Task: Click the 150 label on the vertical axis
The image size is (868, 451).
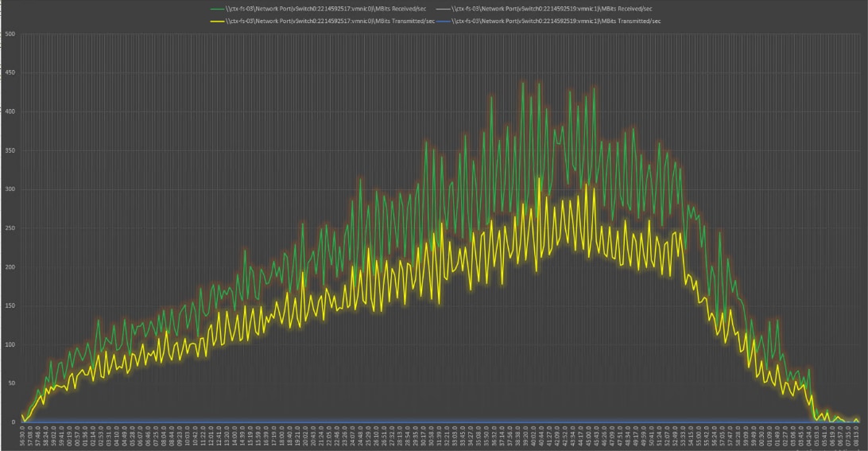Action: tap(10, 306)
